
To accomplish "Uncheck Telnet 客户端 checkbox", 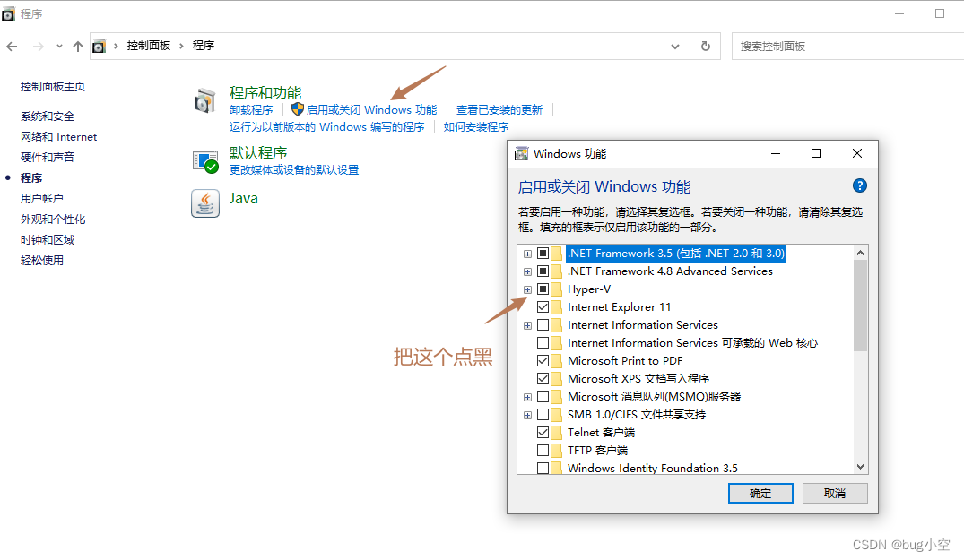I will (x=543, y=432).
